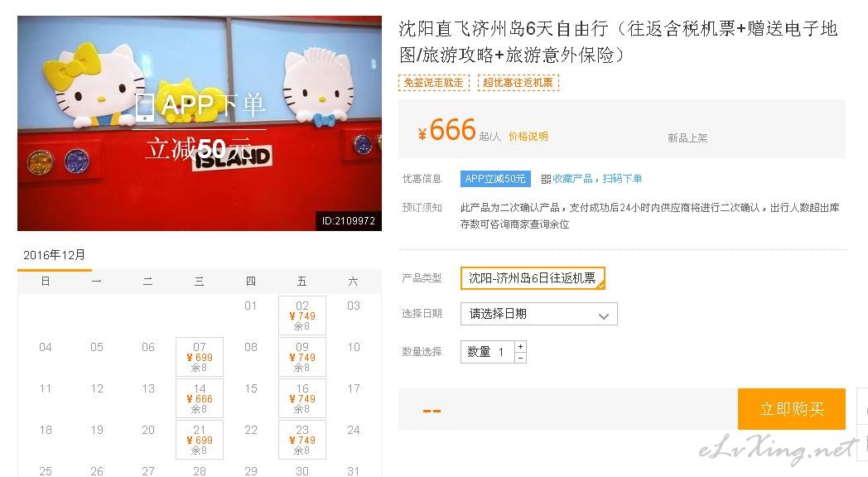This screenshot has height=477, width=868.
Task: Choose December 07 at ¥699
Action: tap(200, 357)
